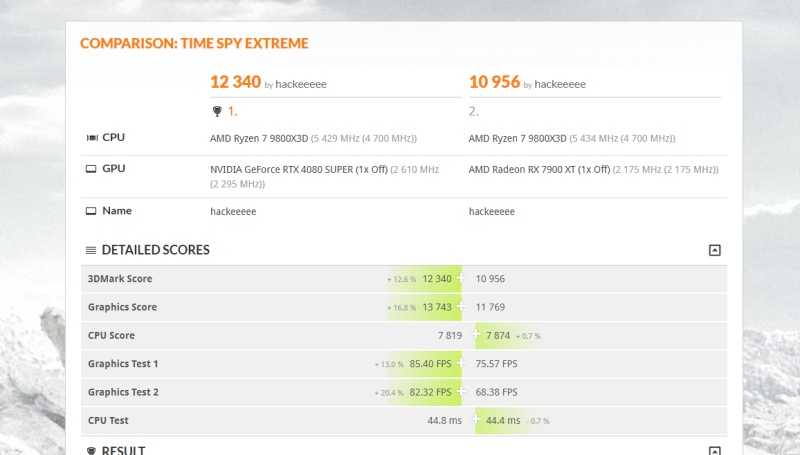This screenshot has height=455, width=800.
Task: Click the Detailed Scores heading text
Action: [x=156, y=250]
